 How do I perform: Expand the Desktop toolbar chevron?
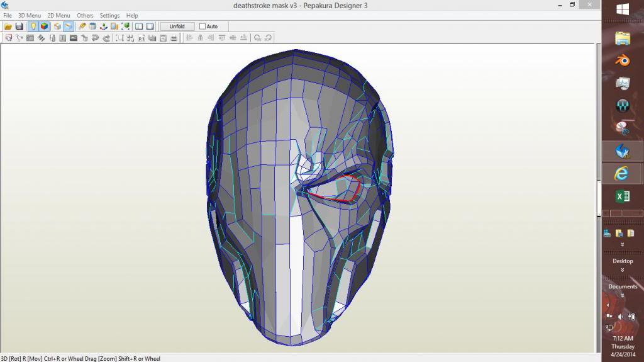pyautogui.click(x=623, y=270)
